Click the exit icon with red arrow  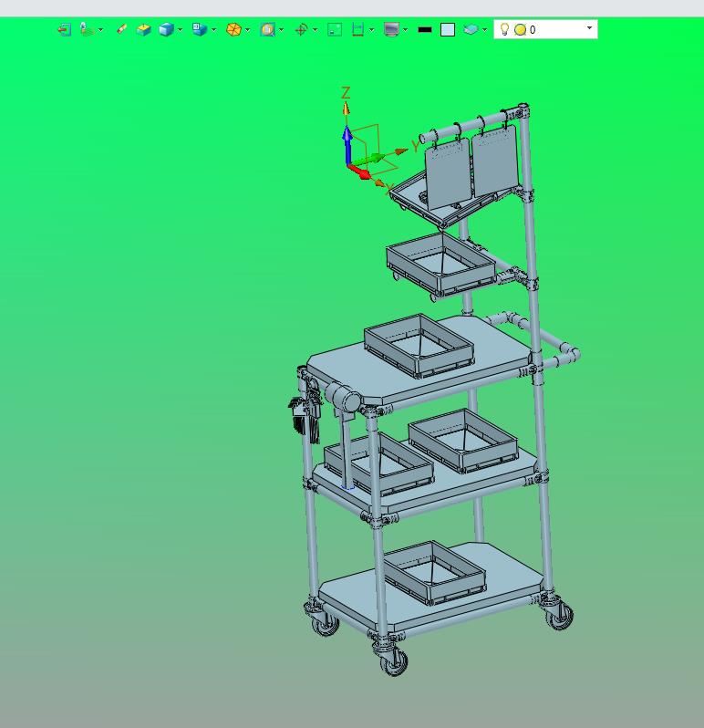(64, 30)
